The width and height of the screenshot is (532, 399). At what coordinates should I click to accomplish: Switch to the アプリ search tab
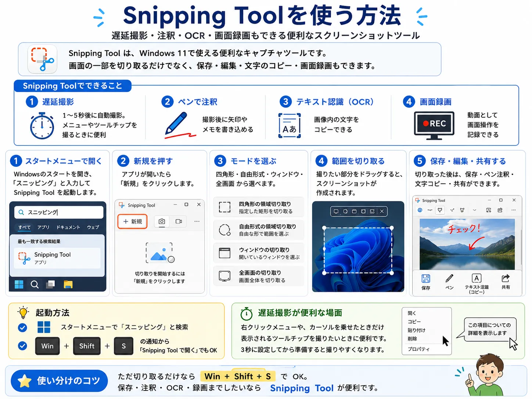click(43, 227)
